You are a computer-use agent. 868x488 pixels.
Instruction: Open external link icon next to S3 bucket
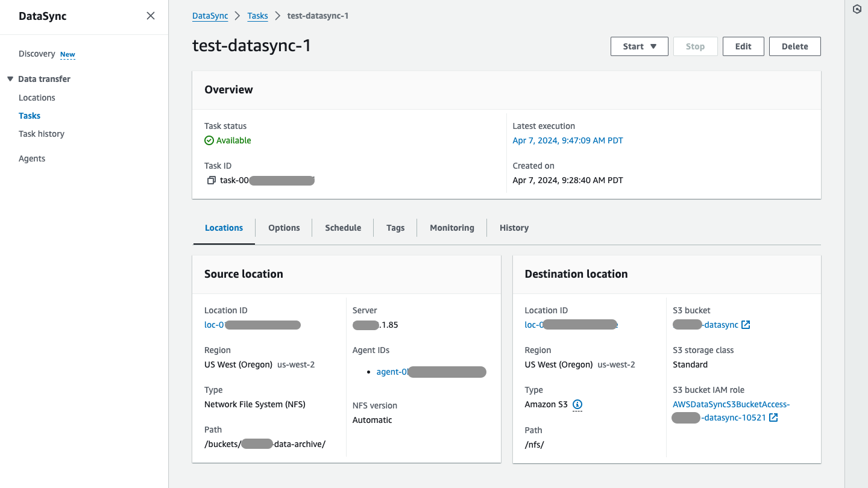(x=746, y=325)
